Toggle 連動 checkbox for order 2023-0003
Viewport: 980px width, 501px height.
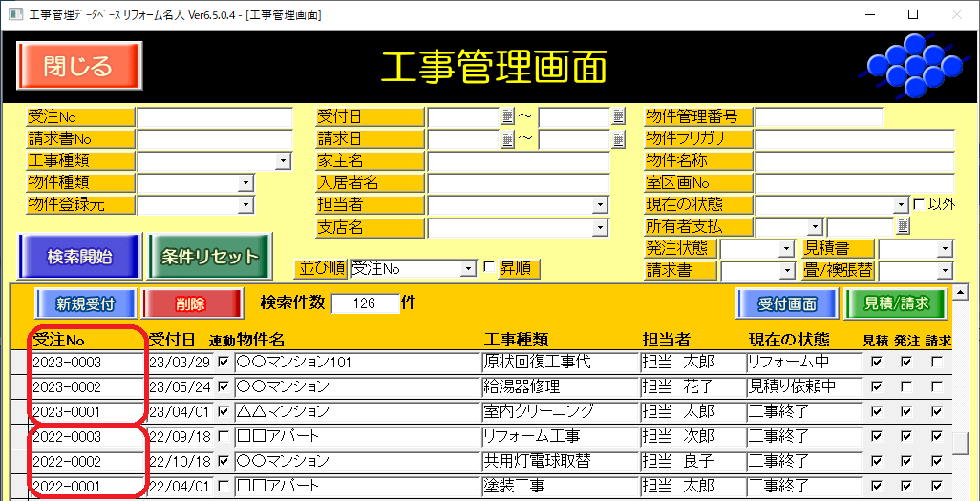[x=224, y=363]
